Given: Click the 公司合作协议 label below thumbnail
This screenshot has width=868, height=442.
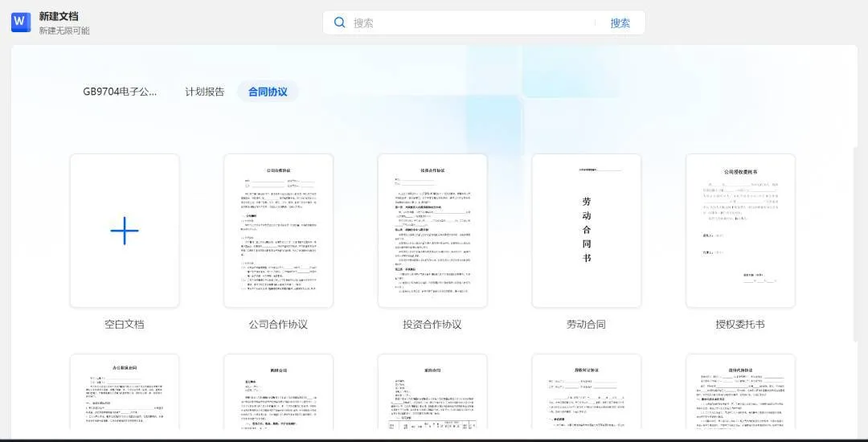Looking at the screenshot, I should 278,325.
